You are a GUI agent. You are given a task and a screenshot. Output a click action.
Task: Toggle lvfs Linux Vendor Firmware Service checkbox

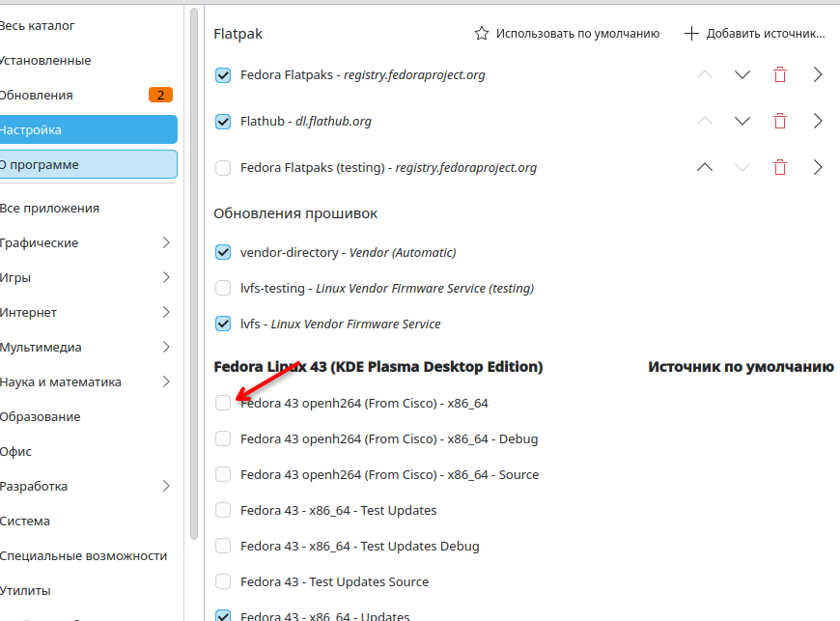[x=223, y=325]
